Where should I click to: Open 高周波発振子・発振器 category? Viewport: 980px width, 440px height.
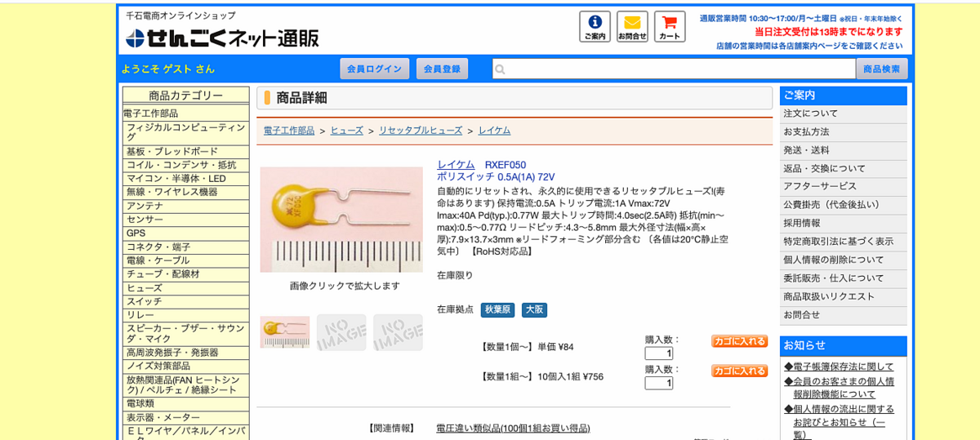click(185, 352)
